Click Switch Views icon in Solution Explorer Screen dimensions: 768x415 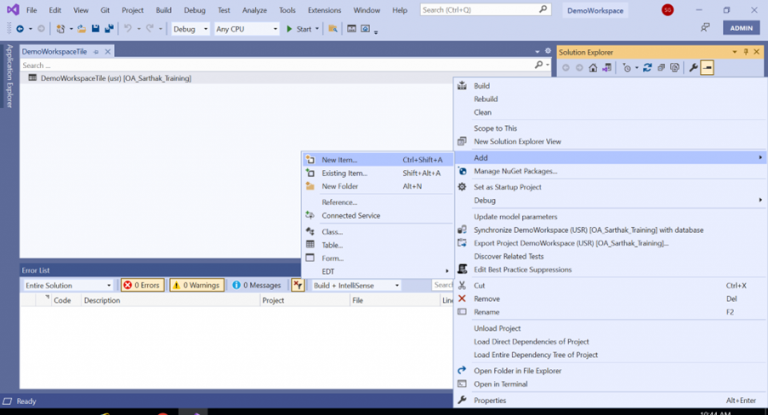606,68
